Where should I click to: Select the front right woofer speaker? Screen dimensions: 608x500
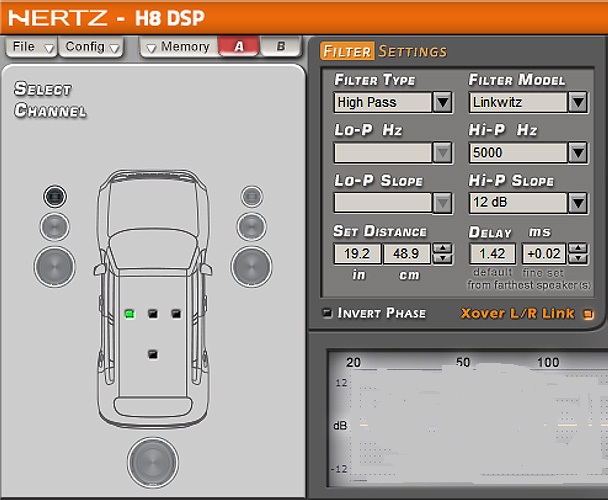click(251, 266)
